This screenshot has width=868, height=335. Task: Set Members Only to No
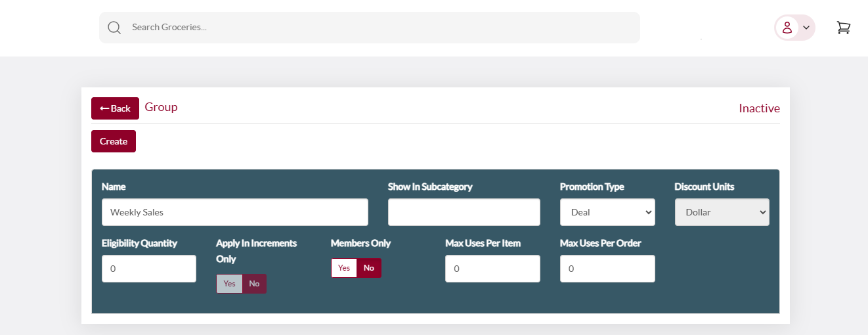(x=369, y=268)
